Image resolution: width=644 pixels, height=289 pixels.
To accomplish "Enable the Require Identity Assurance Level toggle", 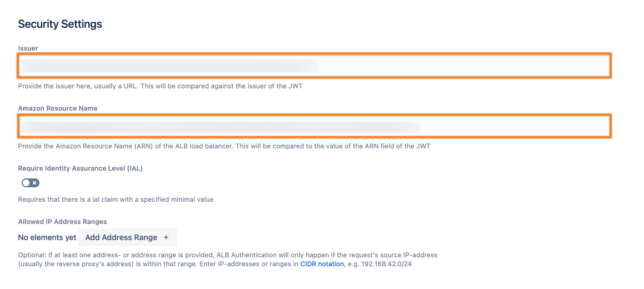I will coord(31,183).
